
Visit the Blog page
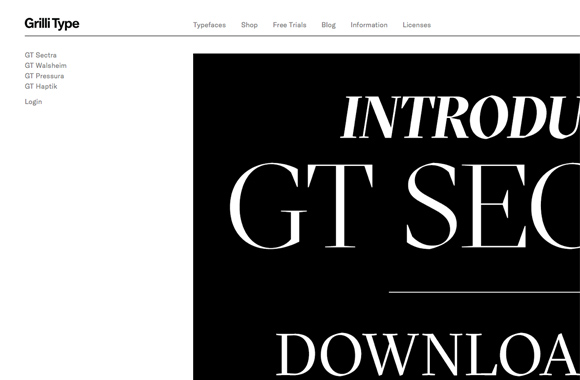328,25
